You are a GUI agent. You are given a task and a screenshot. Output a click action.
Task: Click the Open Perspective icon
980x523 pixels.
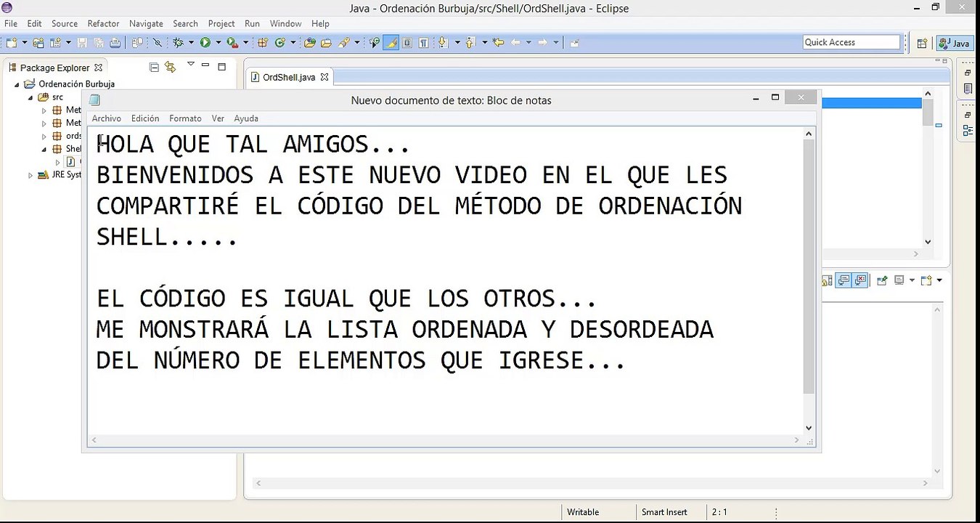(922, 43)
